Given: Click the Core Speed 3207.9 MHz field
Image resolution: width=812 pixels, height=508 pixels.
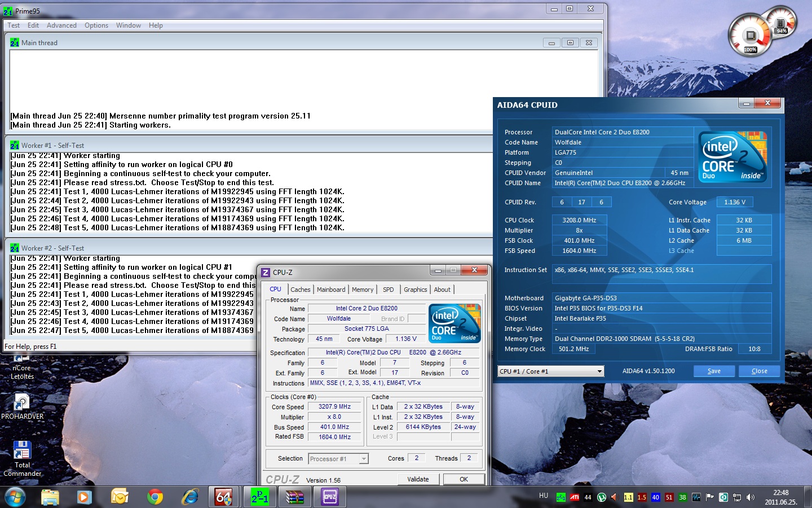Looking at the screenshot, I should click(334, 406).
